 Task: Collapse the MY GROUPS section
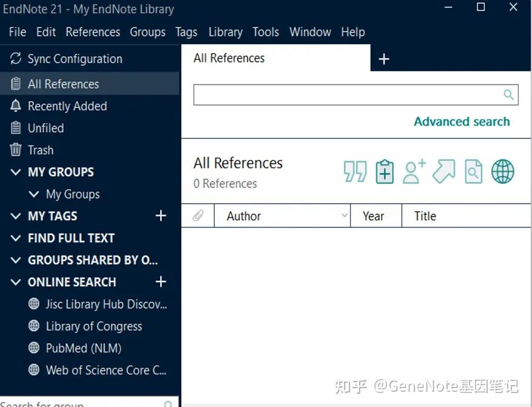15,172
